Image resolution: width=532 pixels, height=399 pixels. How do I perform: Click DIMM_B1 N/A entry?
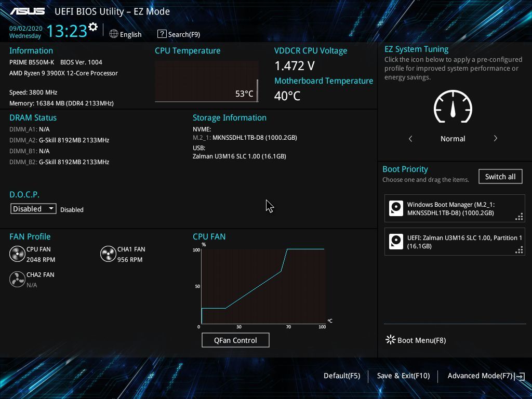pyautogui.click(x=30, y=151)
